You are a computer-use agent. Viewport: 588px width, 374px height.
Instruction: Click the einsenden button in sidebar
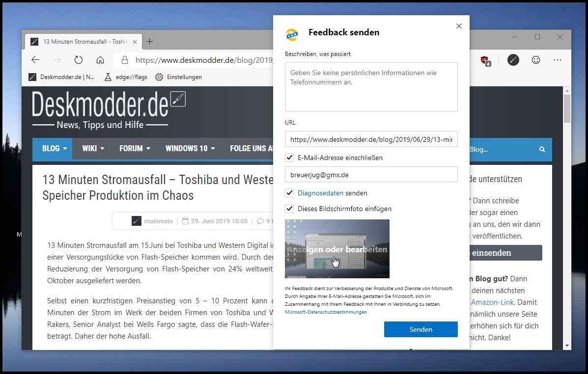pos(505,253)
